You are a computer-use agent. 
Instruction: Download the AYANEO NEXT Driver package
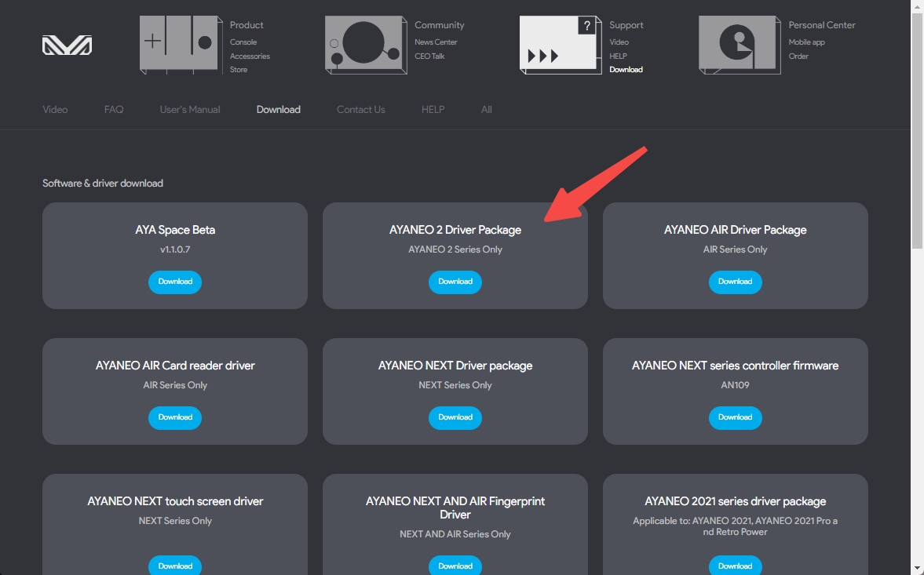(x=455, y=417)
